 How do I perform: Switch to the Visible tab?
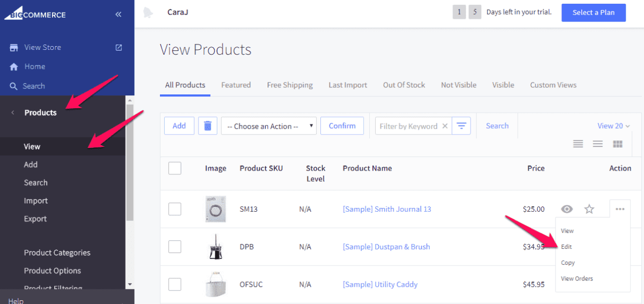pyautogui.click(x=503, y=85)
